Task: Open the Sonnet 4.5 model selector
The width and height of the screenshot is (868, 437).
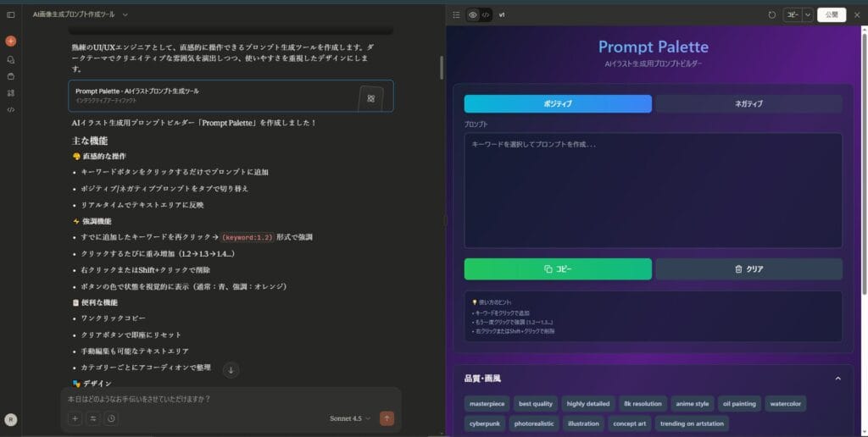Action: pos(349,418)
